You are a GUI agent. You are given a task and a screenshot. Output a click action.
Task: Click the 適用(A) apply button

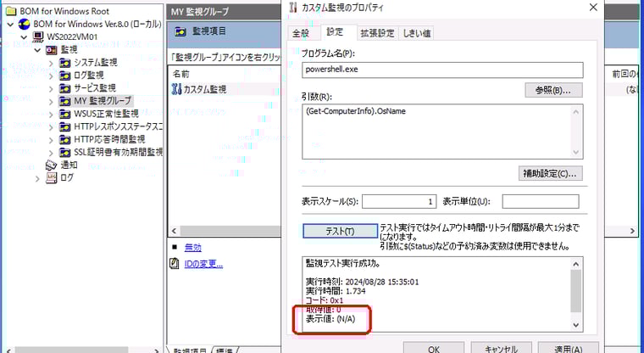[x=569, y=348]
